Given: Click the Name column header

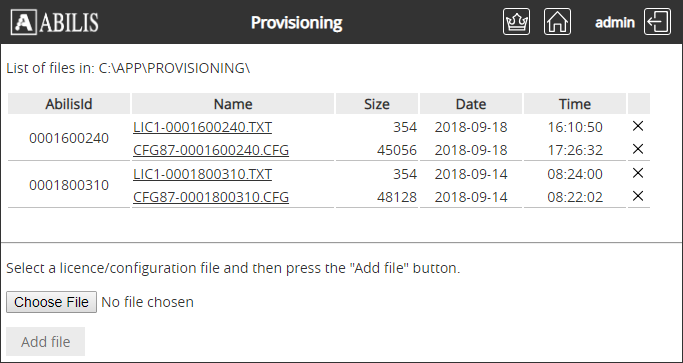Looking at the screenshot, I should (x=233, y=104).
